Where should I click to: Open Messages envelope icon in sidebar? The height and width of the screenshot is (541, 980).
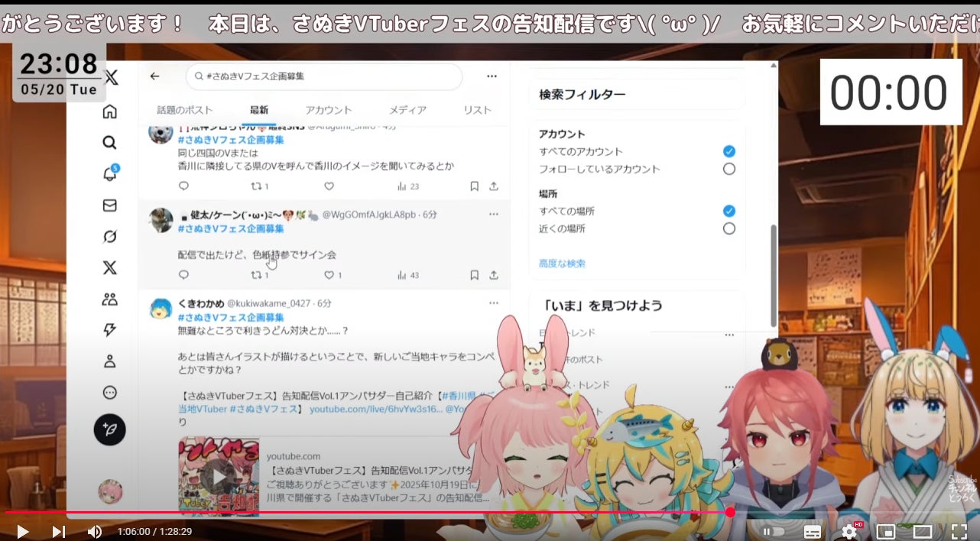110,206
